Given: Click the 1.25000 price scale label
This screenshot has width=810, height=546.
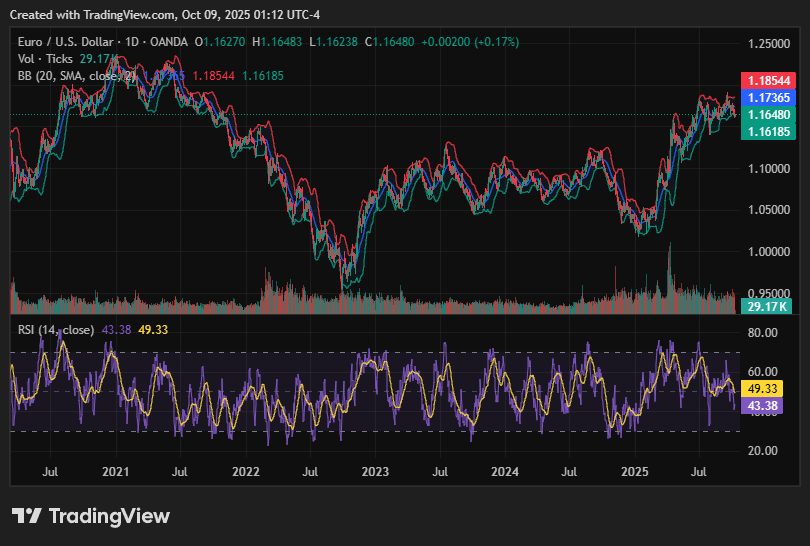Looking at the screenshot, I should click(770, 44).
